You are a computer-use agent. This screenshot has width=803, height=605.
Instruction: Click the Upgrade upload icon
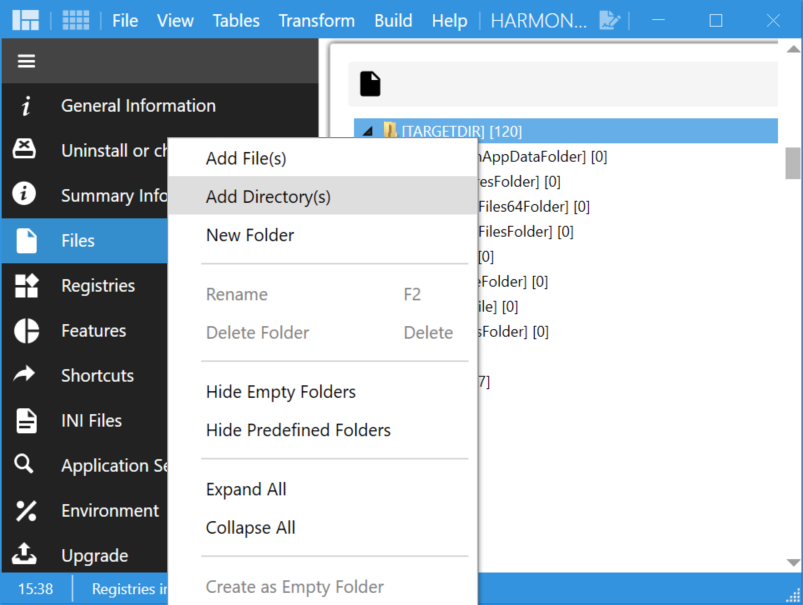point(24,555)
